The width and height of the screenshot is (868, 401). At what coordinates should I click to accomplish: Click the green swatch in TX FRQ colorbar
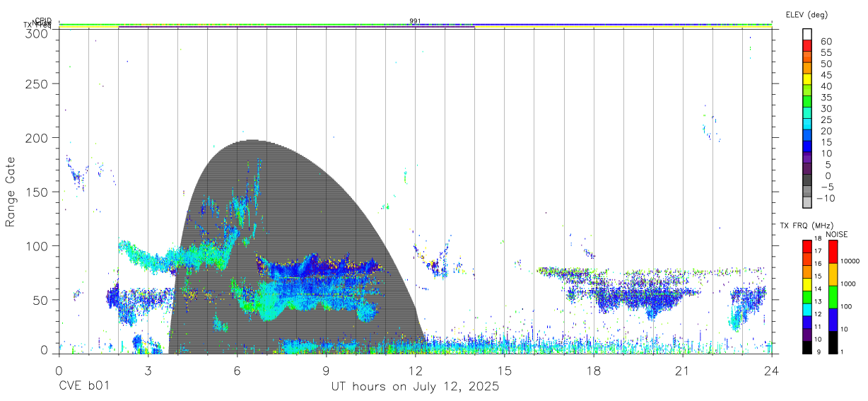(x=807, y=296)
